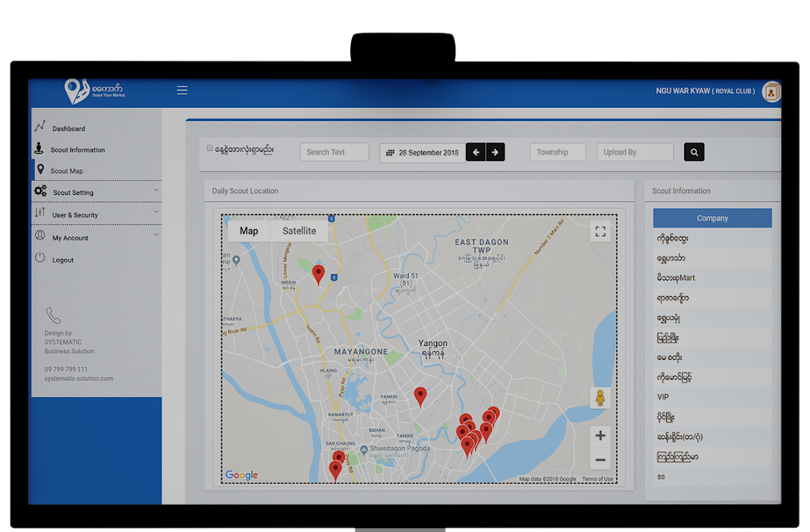Click the My Account person icon
810x532 pixels.
[x=40, y=236]
